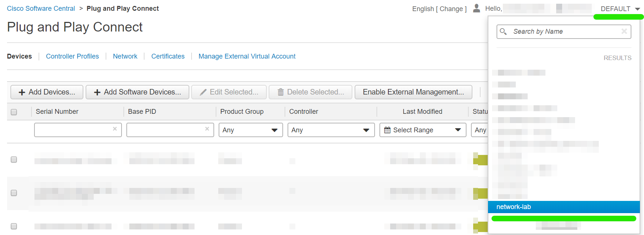The width and height of the screenshot is (644, 235).
Task: Follow the Cisco Software Central breadcrumb link
Action: 41,9
